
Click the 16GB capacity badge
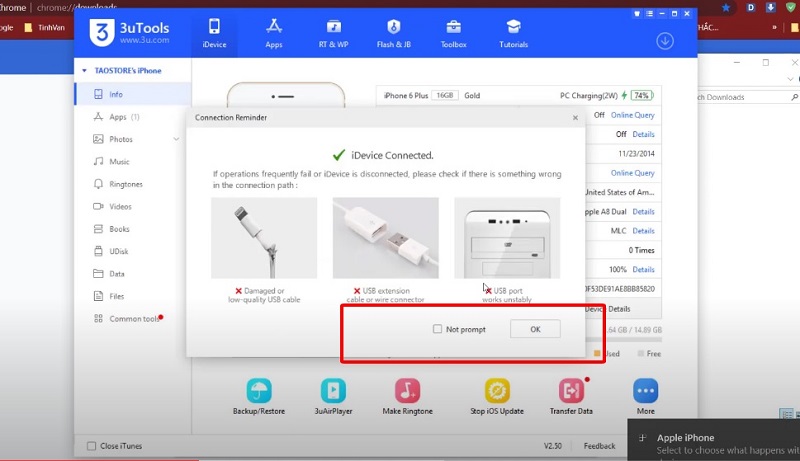coord(445,95)
